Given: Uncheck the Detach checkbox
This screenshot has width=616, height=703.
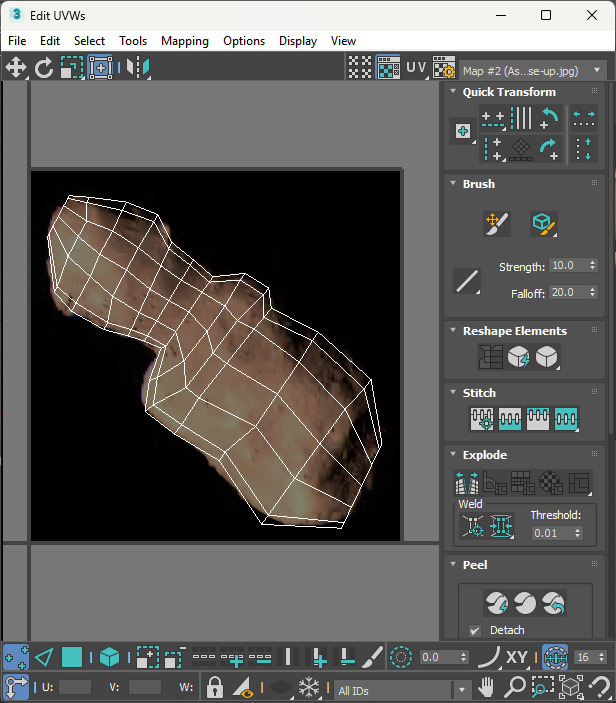Looking at the screenshot, I should (475, 630).
